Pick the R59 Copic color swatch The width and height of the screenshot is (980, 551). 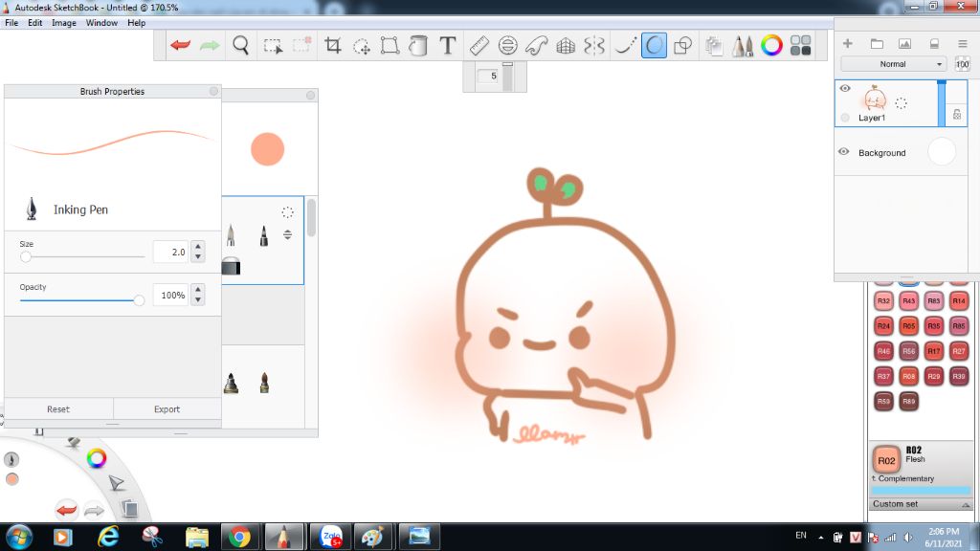coord(883,401)
